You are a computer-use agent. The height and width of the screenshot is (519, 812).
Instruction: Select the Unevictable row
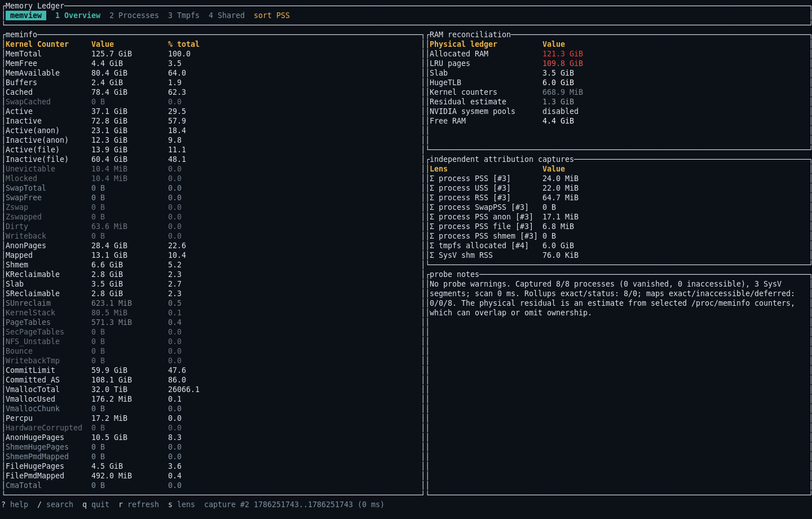(x=213, y=169)
